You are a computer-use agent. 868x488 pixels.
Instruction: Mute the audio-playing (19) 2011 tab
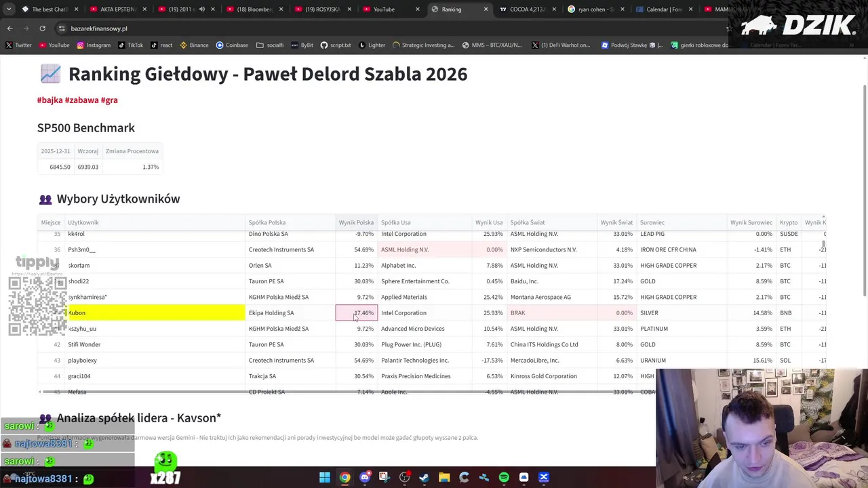pos(201,9)
